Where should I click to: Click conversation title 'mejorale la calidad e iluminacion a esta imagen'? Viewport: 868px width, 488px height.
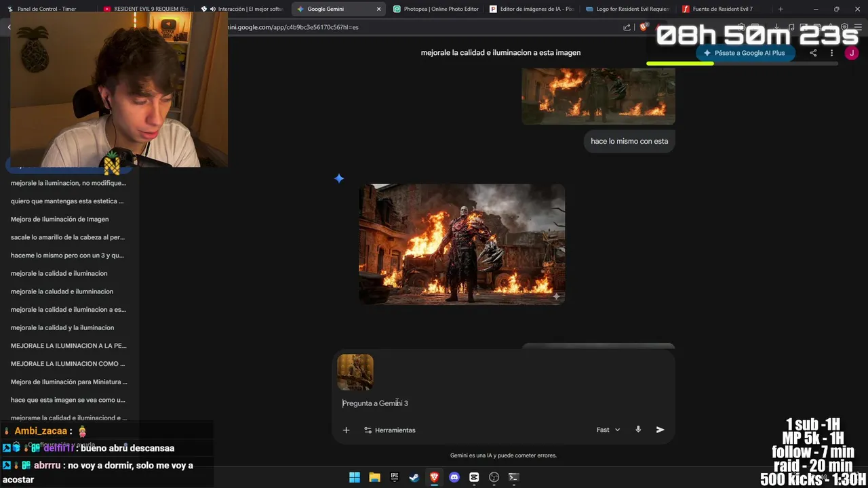[500, 52]
